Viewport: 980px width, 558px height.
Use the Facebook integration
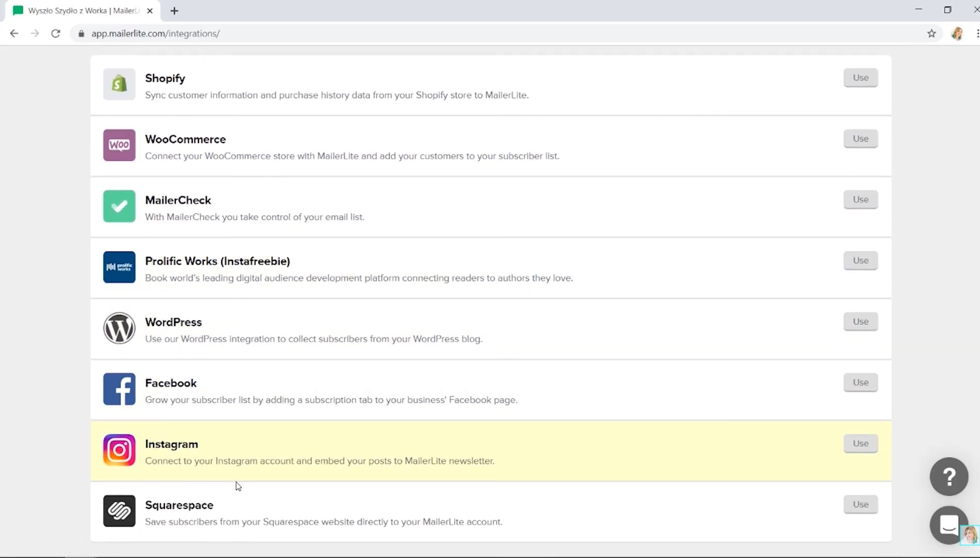tap(861, 382)
